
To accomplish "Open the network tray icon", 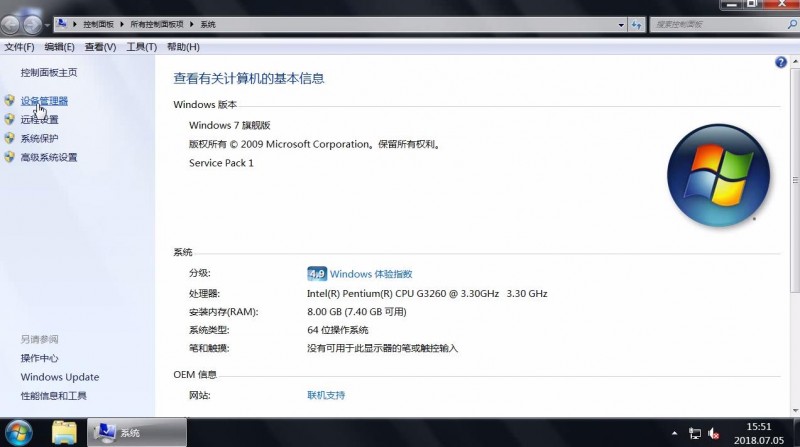I will [x=695, y=434].
